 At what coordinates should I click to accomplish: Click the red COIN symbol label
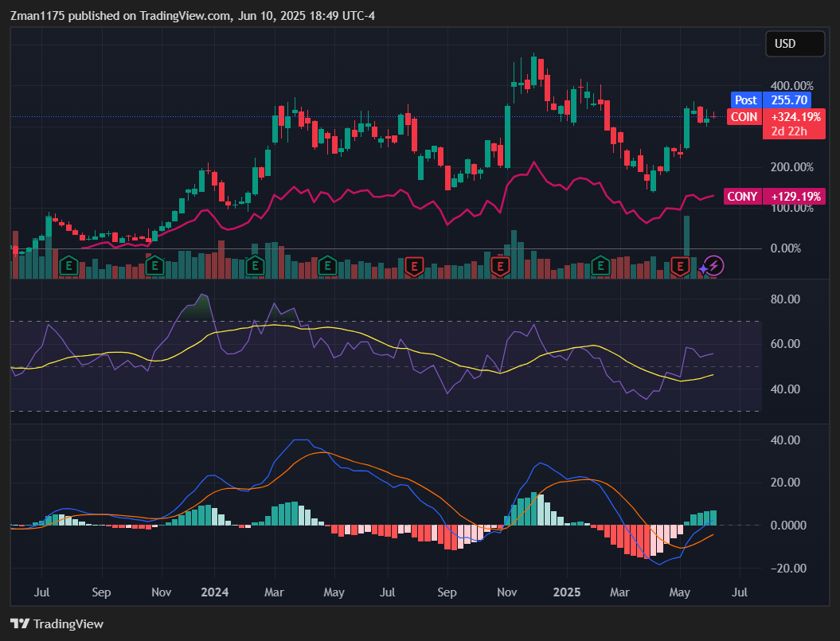pos(744,117)
